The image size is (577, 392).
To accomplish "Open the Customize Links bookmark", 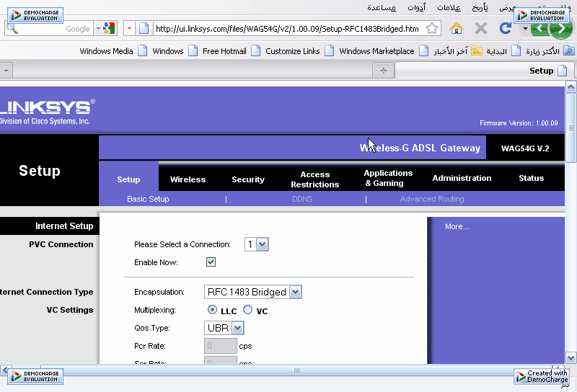I will (300, 51).
